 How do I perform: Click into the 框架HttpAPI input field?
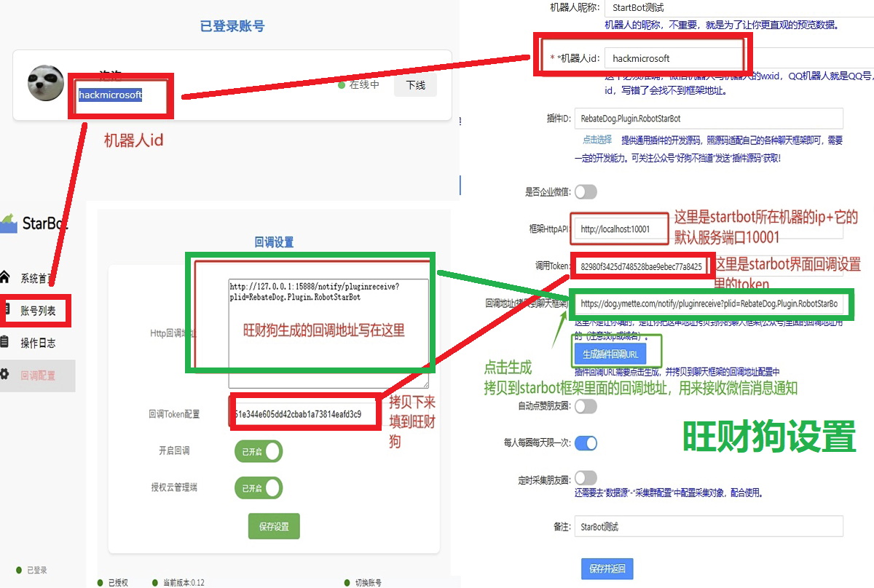click(x=621, y=229)
